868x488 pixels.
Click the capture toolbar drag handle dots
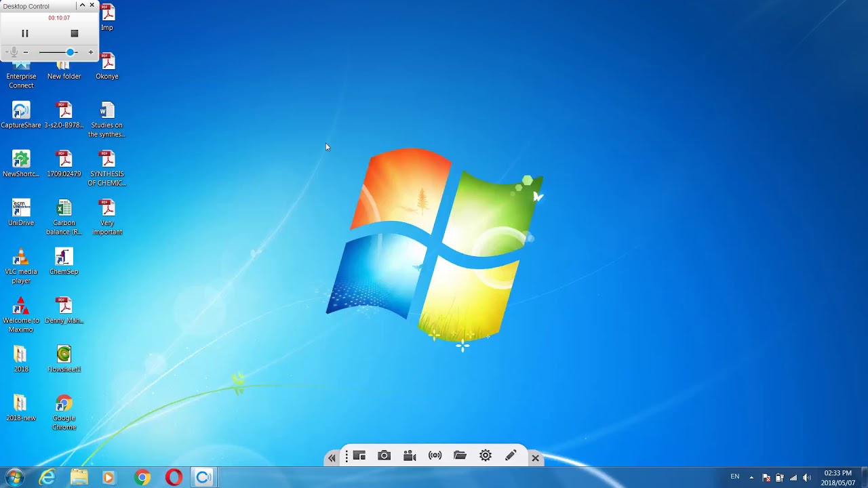tap(346, 457)
